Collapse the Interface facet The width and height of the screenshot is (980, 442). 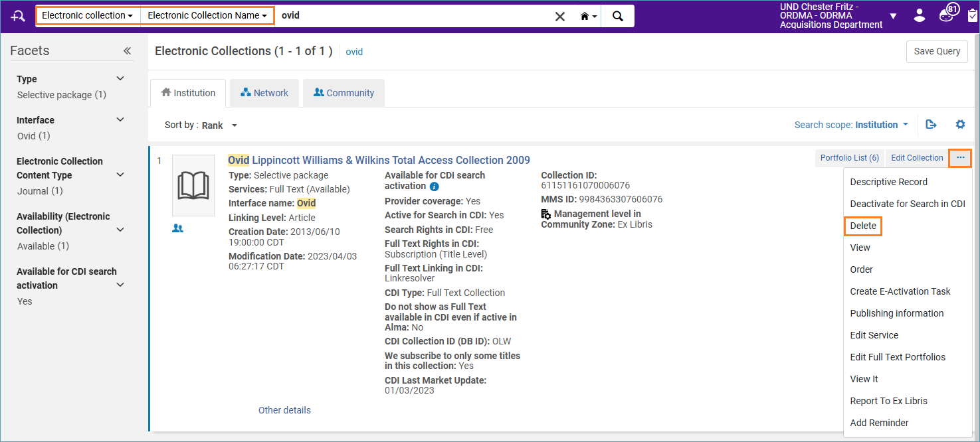[120, 119]
